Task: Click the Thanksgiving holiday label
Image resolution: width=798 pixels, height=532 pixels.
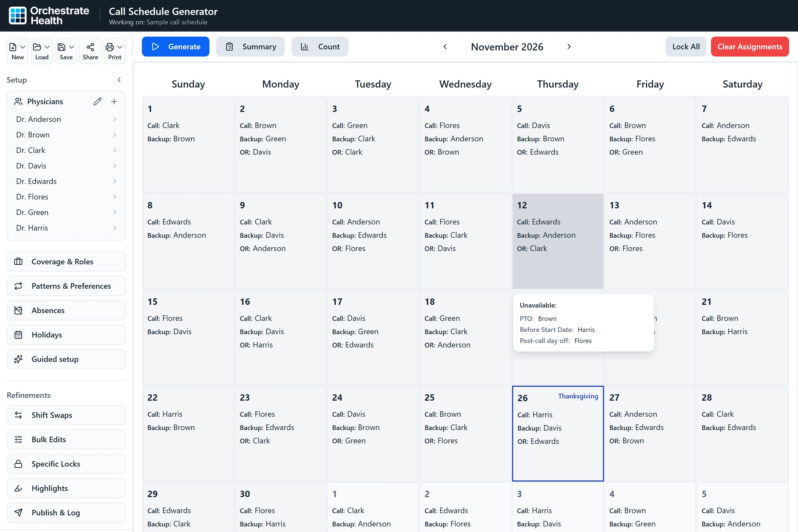Action: tap(578, 396)
